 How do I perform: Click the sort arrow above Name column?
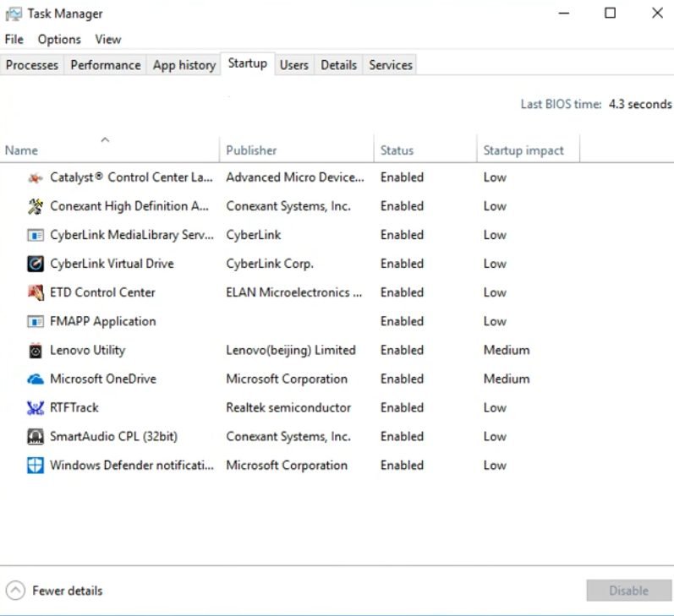point(105,139)
